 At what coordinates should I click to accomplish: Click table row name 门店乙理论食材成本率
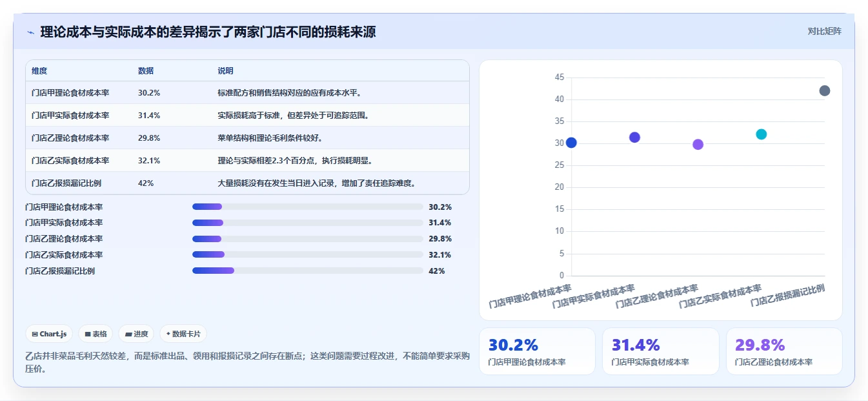70,138
